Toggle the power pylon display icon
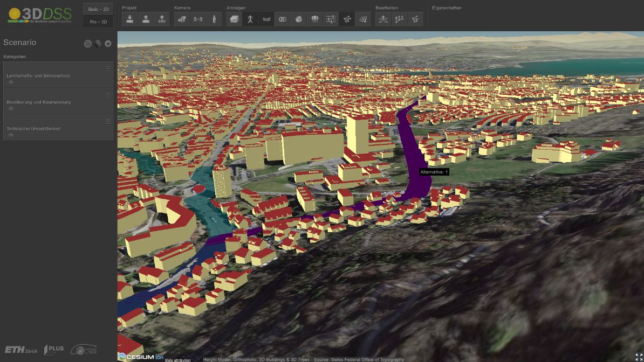This screenshot has width=644, height=362. point(250,19)
